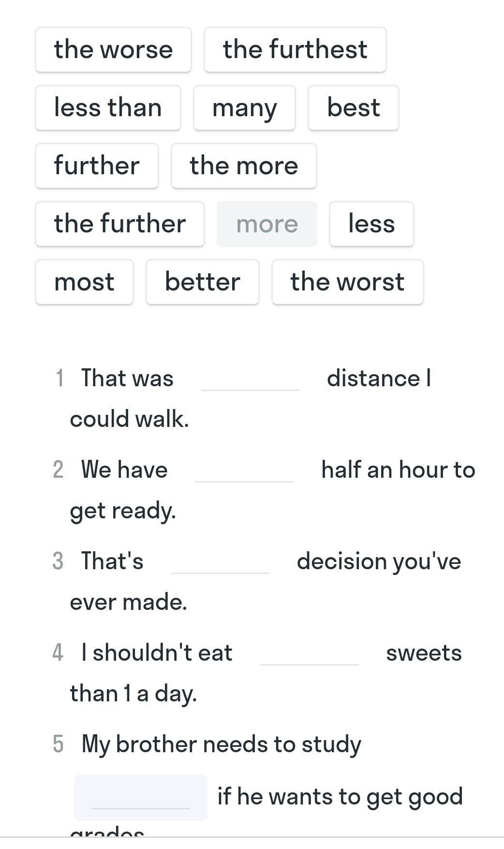Click the sentence text "My brother needs to study"
504x849 pixels.
pyautogui.click(x=221, y=744)
